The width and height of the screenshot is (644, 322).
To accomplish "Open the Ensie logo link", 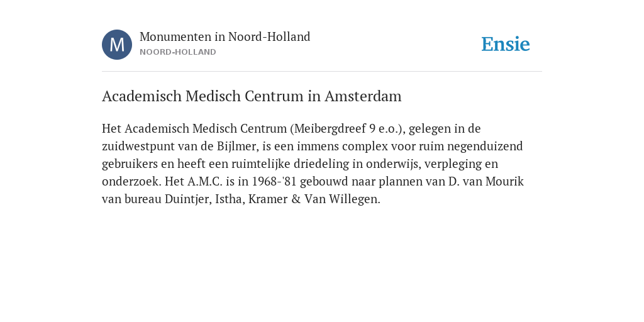I will click(x=506, y=44).
